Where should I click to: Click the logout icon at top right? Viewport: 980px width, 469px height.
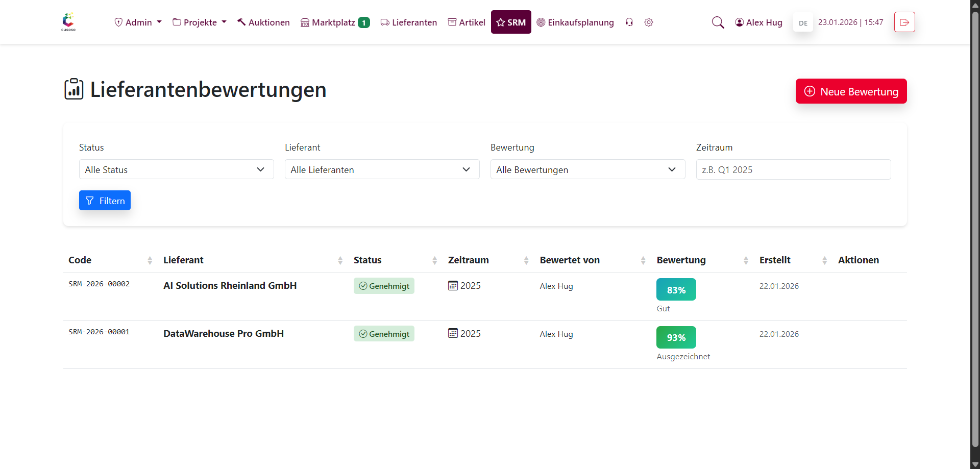tap(904, 22)
